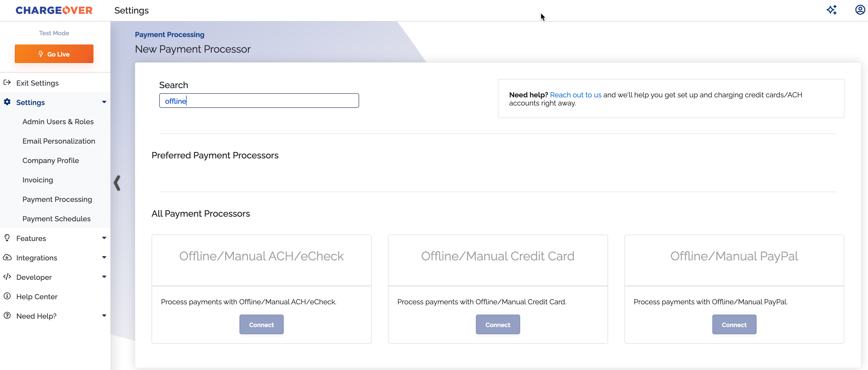This screenshot has width=868, height=370.
Task: Click the AI sparkle icon in header
Action: point(831,10)
